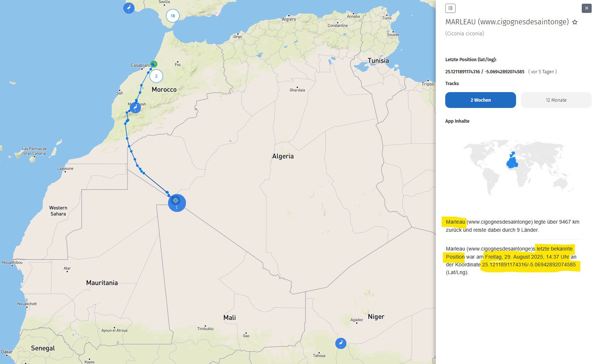Close the MARLEAU details panel
The height and width of the screenshot is (364, 595).
pyautogui.click(x=587, y=8)
